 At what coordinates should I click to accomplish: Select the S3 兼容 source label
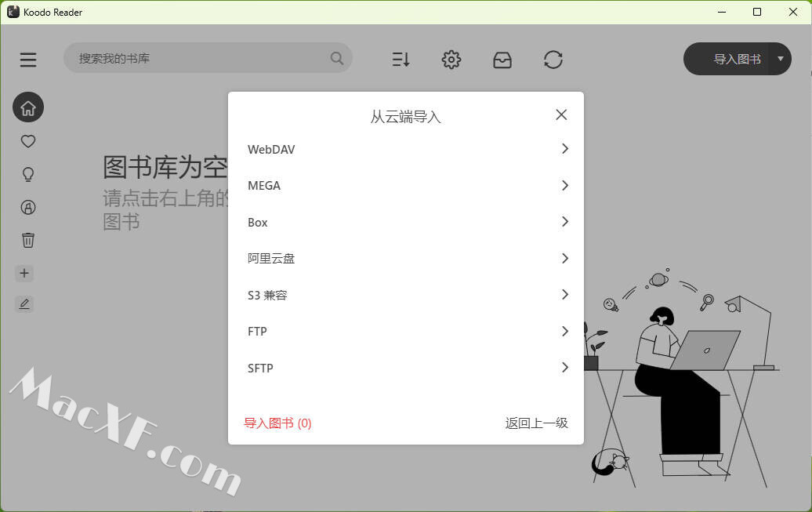tap(267, 295)
